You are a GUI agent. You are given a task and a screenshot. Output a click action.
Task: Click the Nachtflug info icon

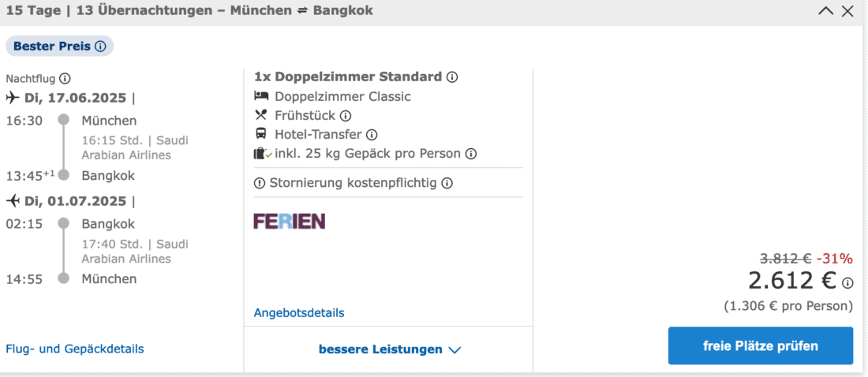65,78
